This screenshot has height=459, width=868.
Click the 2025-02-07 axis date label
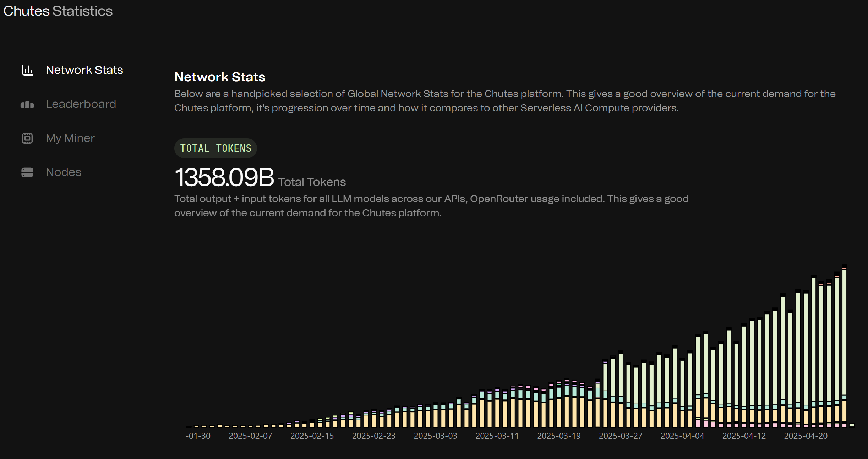coord(250,436)
